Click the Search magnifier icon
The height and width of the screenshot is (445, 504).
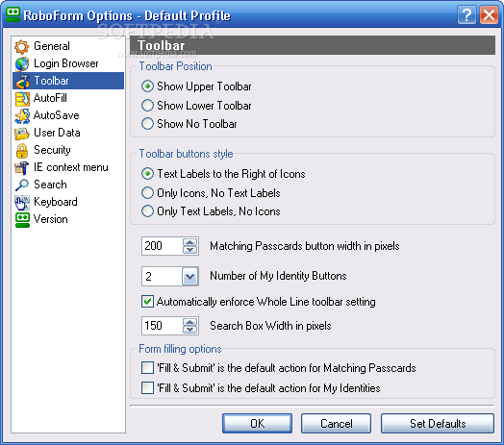[x=21, y=185]
